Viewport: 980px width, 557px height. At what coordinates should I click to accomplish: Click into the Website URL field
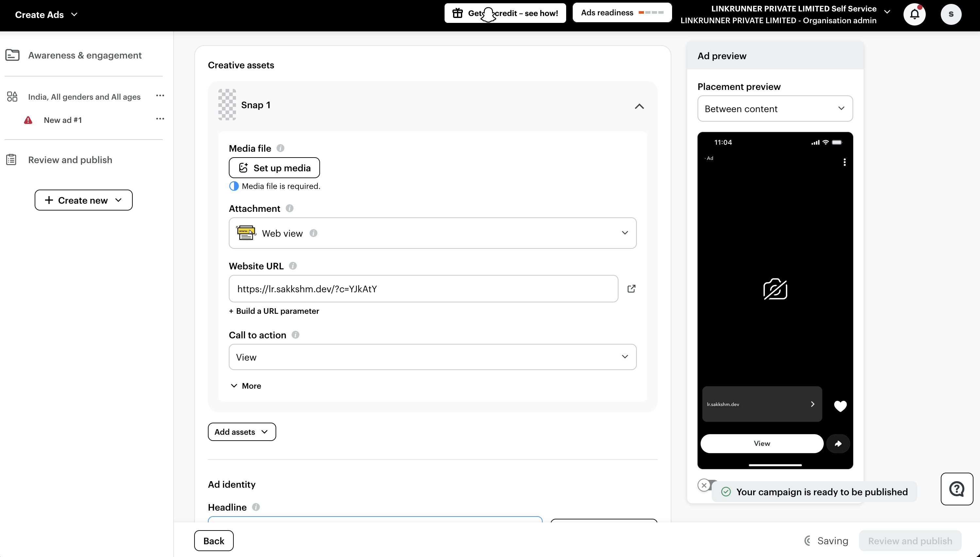(x=423, y=289)
